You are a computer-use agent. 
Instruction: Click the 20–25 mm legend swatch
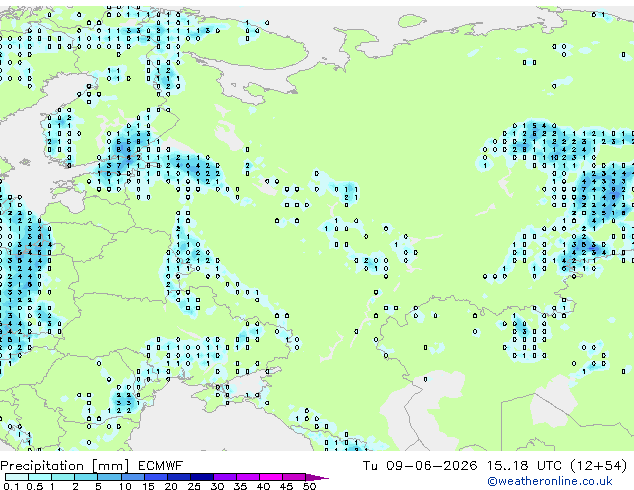coord(179,477)
